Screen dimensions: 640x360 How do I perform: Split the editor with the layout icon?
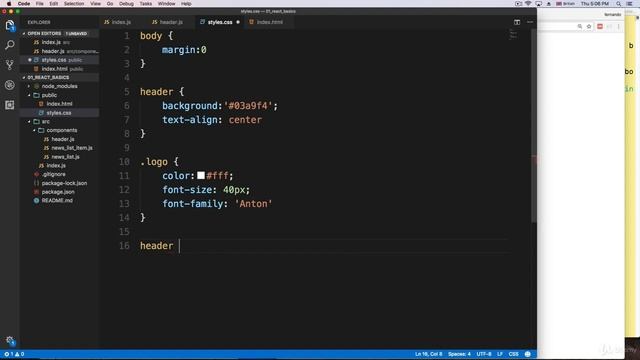pyautogui.click(x=517, y=22)
